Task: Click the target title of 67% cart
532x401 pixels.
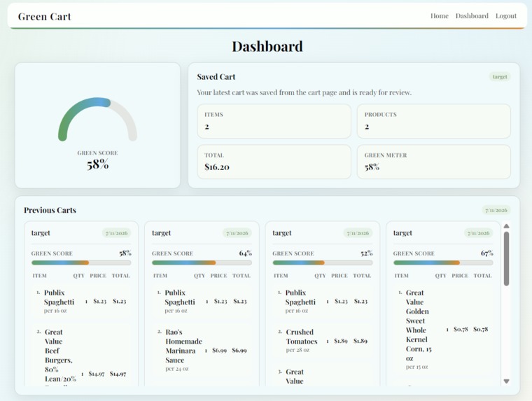Action: click(402, 233)
